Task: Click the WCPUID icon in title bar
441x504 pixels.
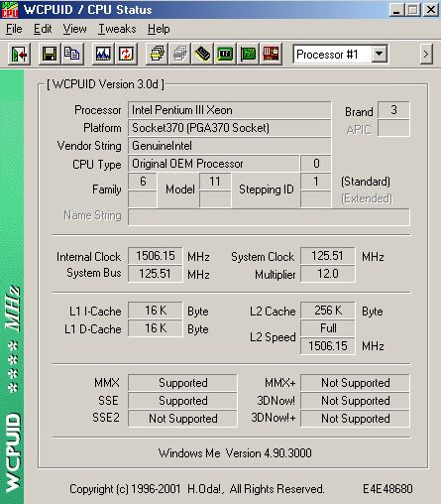Action: (x=10, y=10)
